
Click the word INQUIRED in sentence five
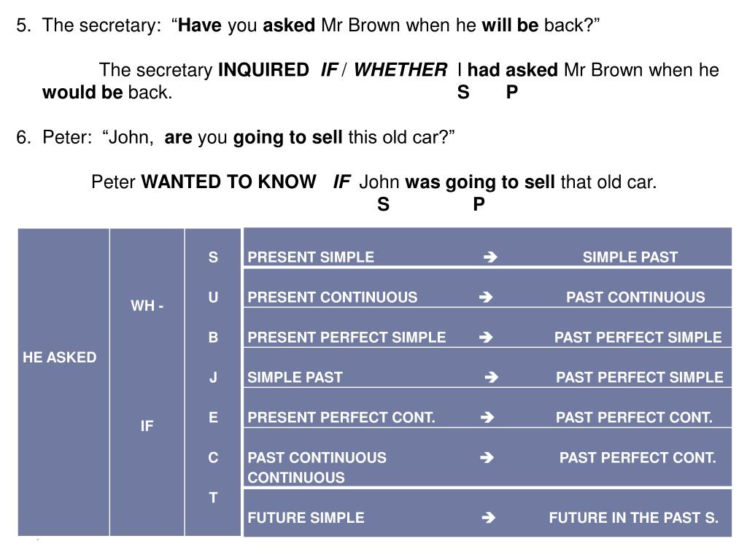pos(263,70)
